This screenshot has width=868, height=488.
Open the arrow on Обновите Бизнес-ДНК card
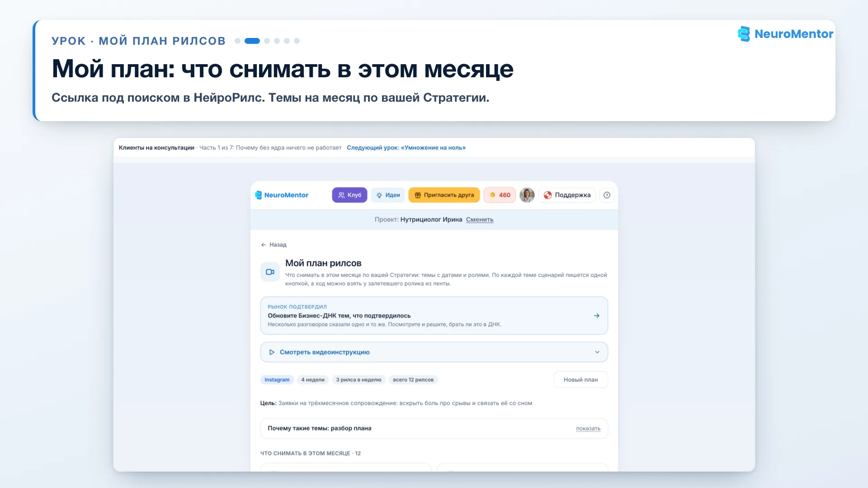pyautogui.click(x=596, y=316)
